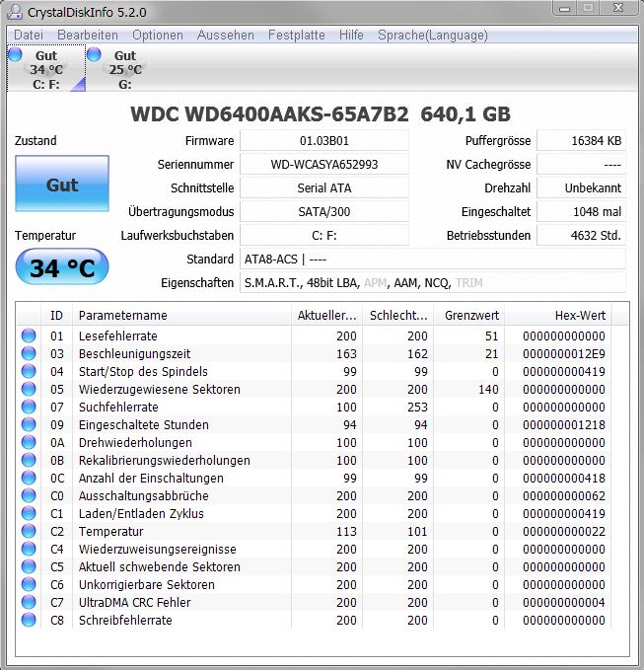The height and width of the screenshot is (670, 644).
Task: Click worst value 253 in Suchfehlerrate row
Action: point(417,407)
